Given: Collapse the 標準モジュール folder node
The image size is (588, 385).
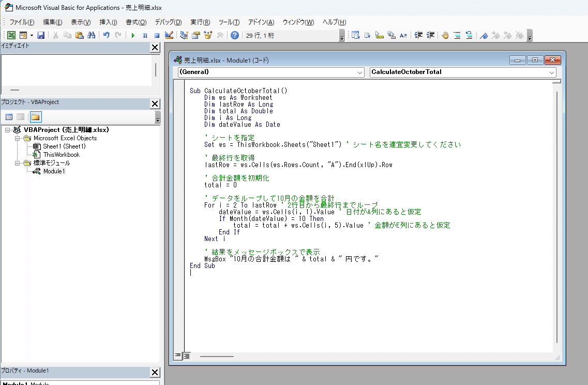Looking at the screenshot, I should click(17, 163).
